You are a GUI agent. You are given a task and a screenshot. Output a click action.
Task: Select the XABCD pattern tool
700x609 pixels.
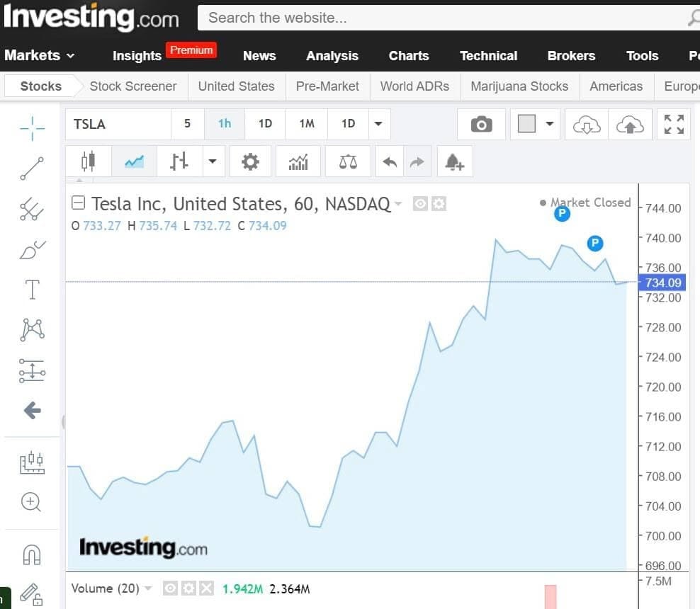[32, 330]
